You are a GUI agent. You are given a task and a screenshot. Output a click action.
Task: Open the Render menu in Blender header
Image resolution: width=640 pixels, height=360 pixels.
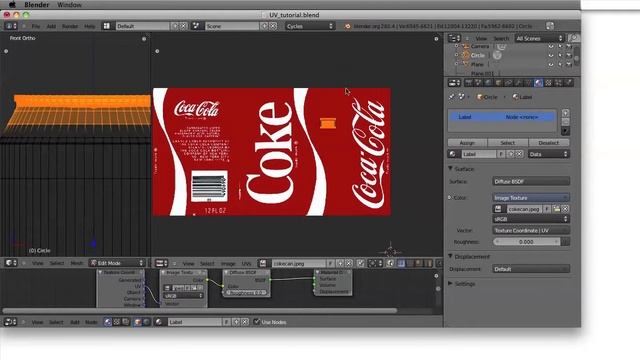click(70, 26)
